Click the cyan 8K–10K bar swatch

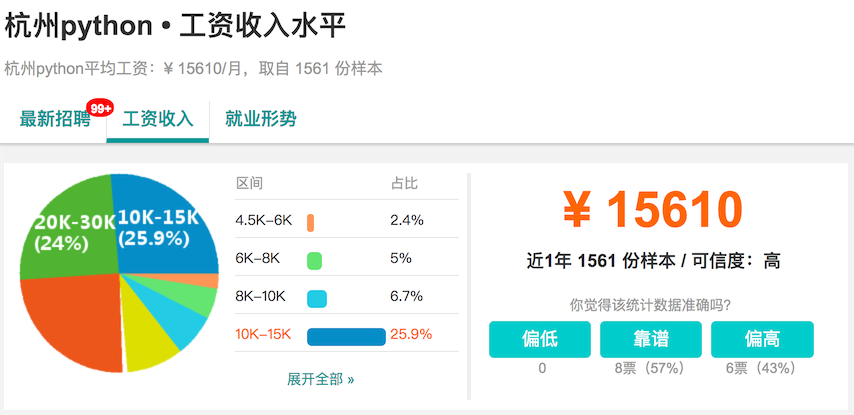pos(317,298)
